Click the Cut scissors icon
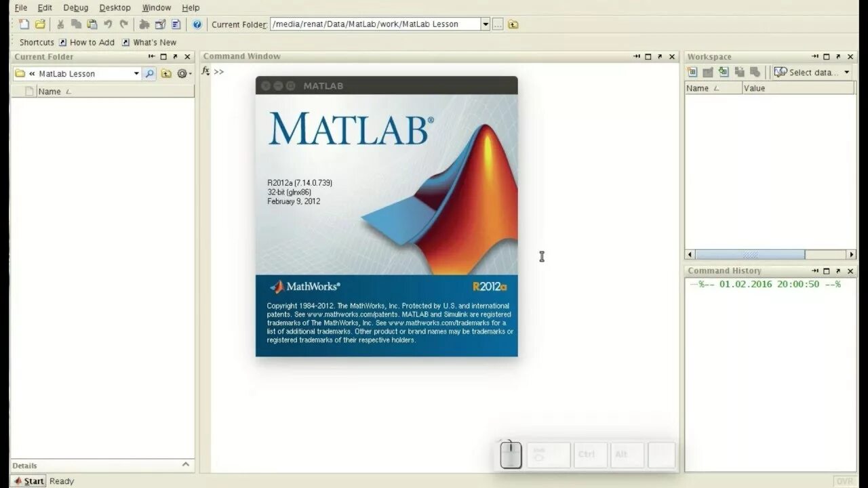 tap(60, 24)
